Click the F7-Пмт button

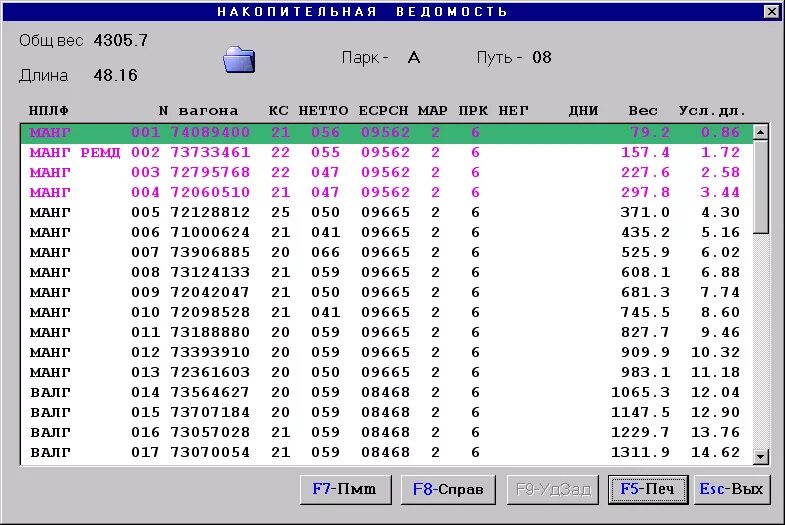point(345,489)
